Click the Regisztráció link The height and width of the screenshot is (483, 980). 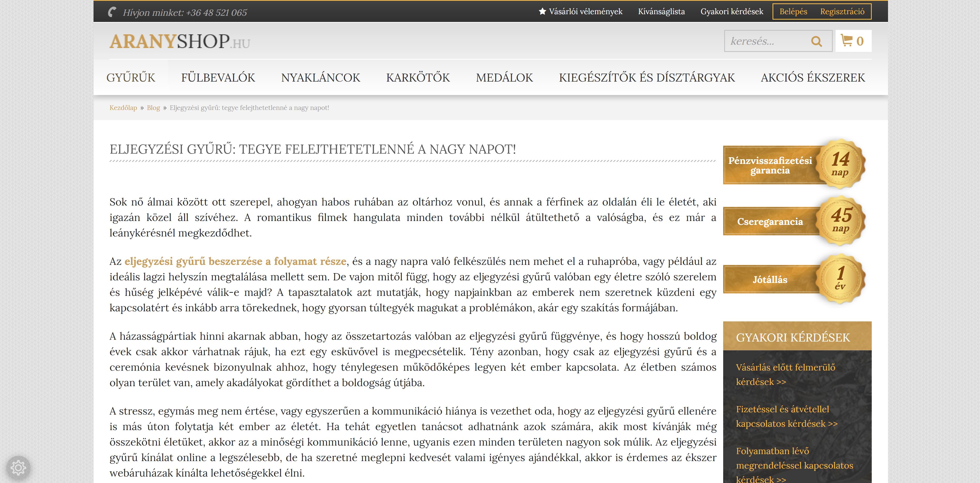click(842, 11)
